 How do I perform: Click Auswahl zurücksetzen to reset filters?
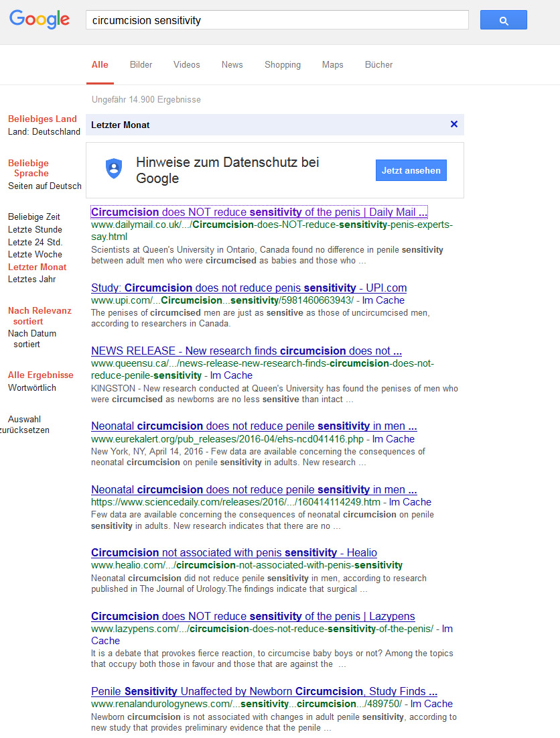click(x=25, y=424)
